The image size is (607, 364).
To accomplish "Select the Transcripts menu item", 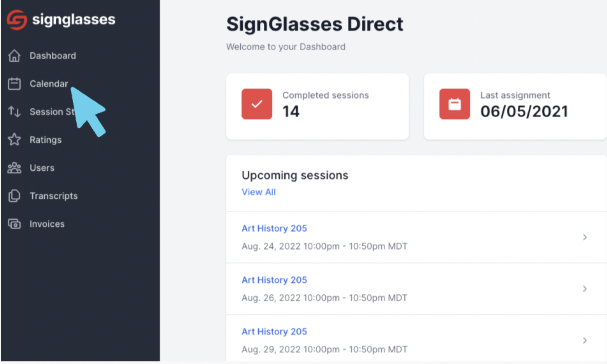I will 54,196.
